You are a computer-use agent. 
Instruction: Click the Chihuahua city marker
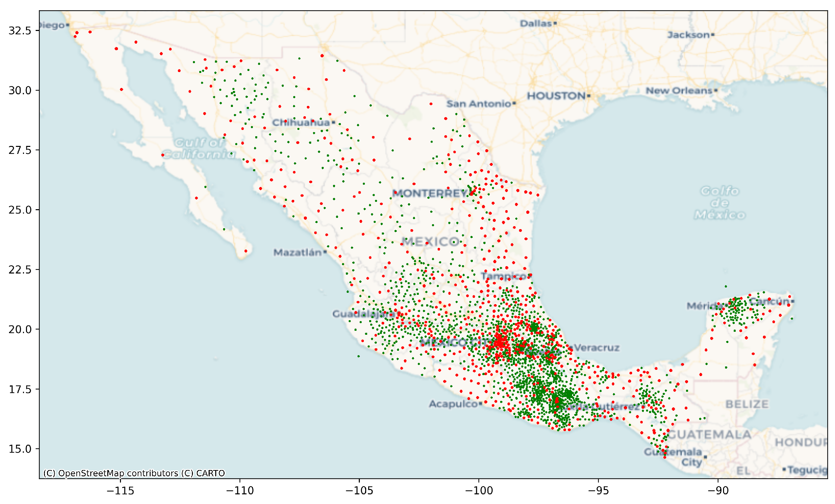(334, 122)
